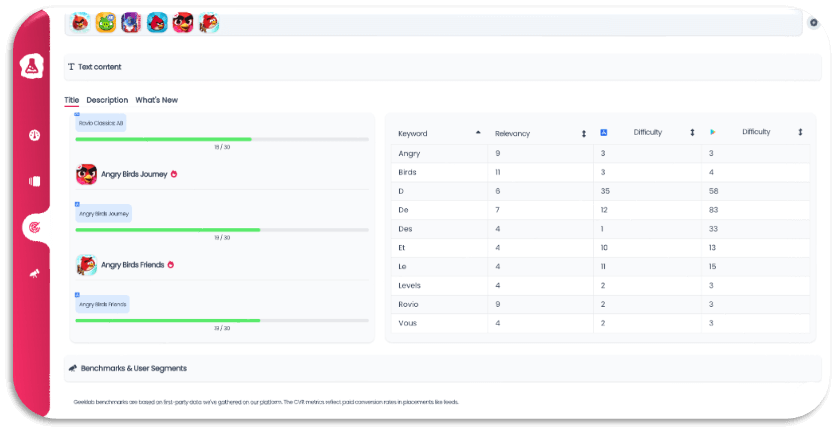The height and width of the screenshot is (432, 837).
Task: Select the Vous keyword cell
Action: coord(439,323)
